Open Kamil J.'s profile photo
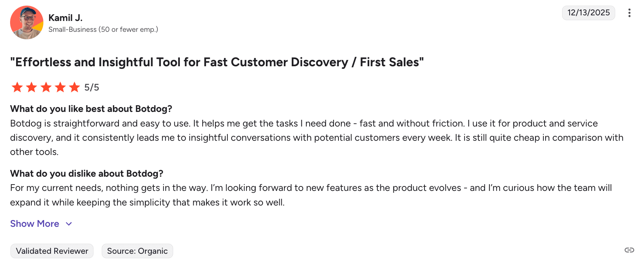644x265 pixels. (x=27, y=22)
